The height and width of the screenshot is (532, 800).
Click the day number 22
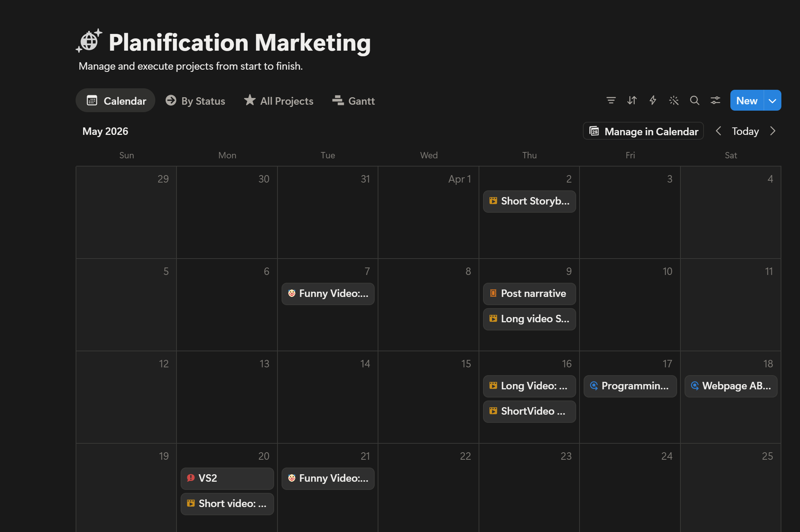point(465,456)
